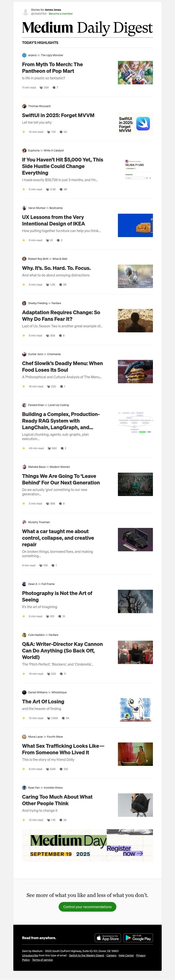
Task: Click '43 min read' on RAG story
Action: [x=36, y=448]
